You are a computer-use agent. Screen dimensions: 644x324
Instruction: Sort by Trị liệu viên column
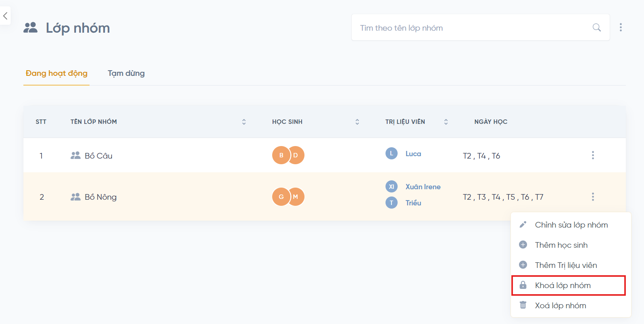pos(446,122)
